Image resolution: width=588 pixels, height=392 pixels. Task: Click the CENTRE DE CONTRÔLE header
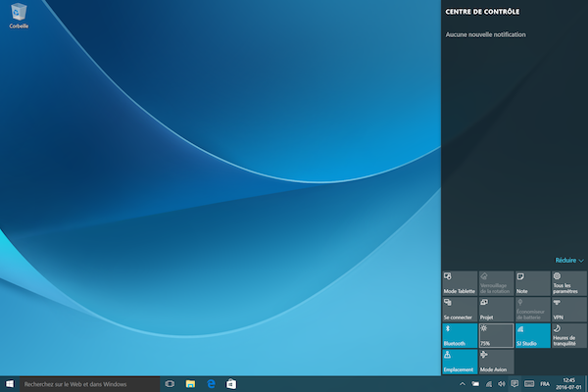[482, 12]
